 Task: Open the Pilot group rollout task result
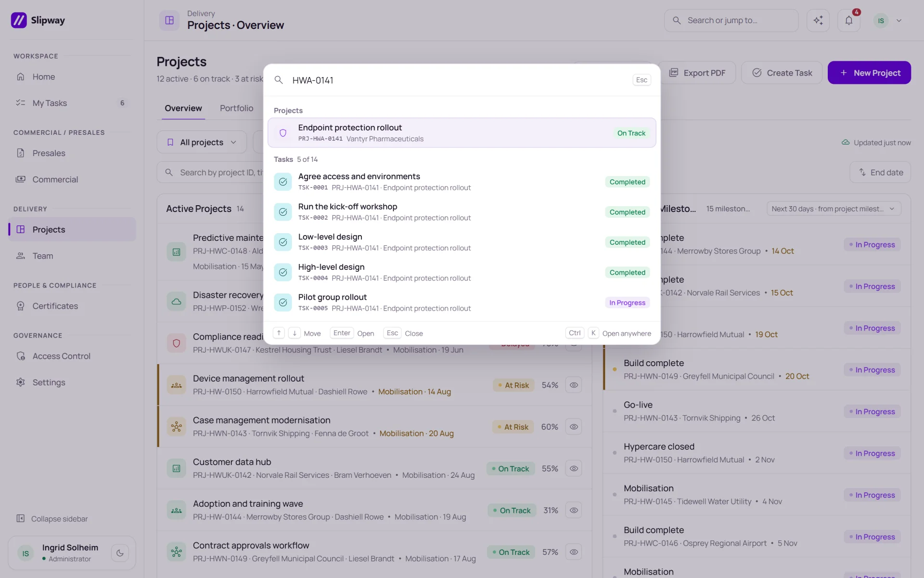coord(462,302)
